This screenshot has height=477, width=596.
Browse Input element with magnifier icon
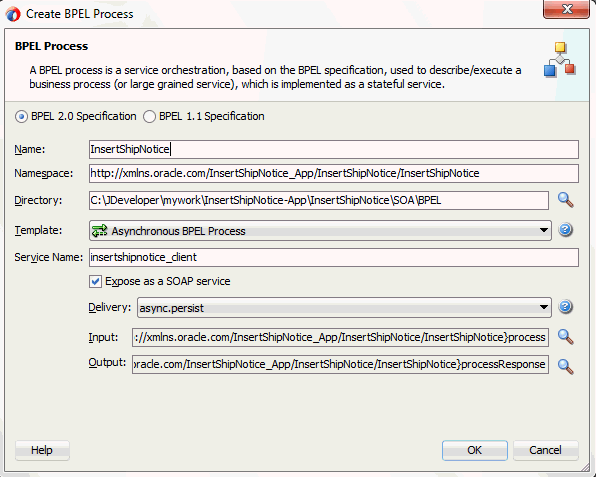click(565, 337)
